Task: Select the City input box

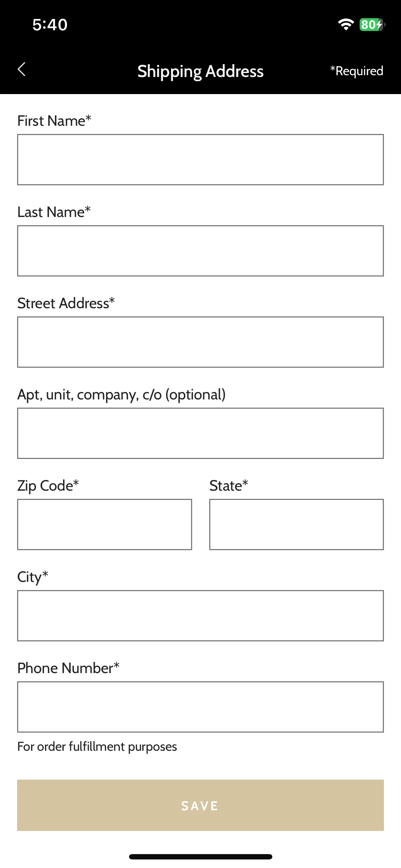Action: click(200, 616)
